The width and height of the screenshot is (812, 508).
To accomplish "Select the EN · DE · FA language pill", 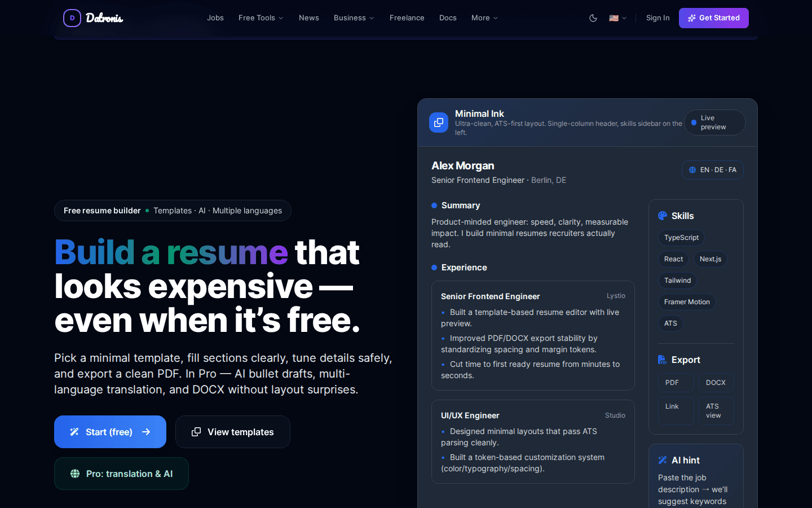I will 713,170.
